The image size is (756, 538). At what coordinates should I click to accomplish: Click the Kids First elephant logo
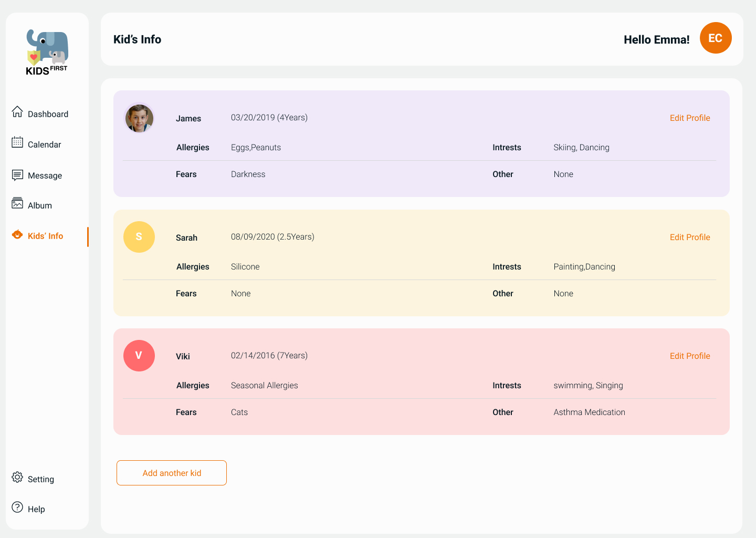pos(47,52)
